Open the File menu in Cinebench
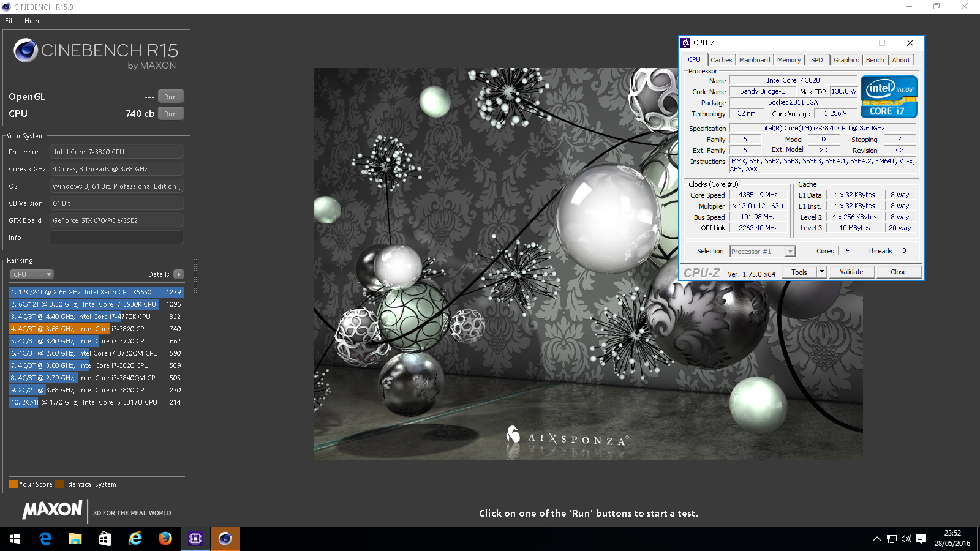 click(10, 21)
